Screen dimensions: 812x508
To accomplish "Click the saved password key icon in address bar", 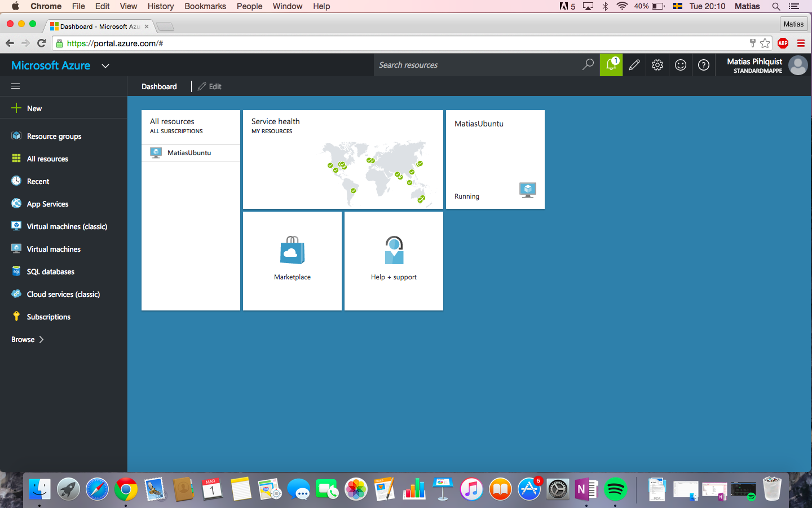I will pyautogui.click(x=752, y=43).
